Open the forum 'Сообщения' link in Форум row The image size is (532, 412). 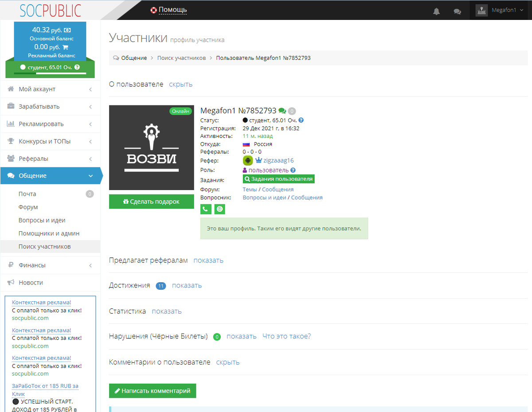(x=278, y=189)
